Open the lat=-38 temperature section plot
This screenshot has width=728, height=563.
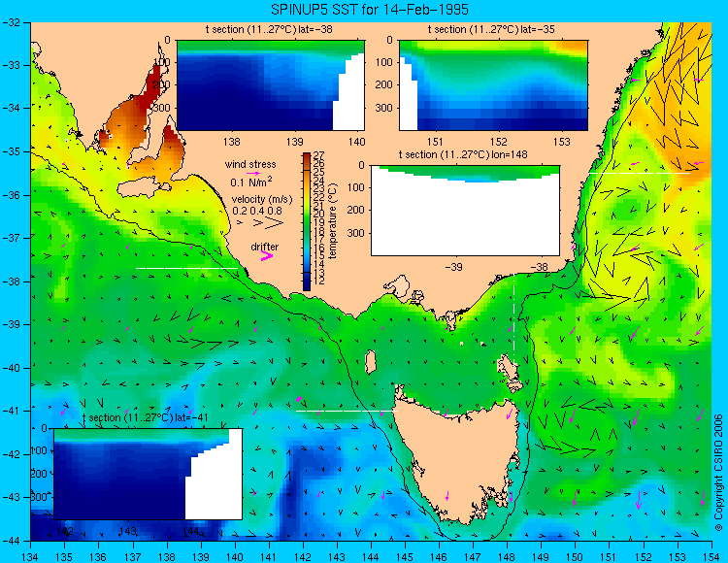[x=270, y=85]
